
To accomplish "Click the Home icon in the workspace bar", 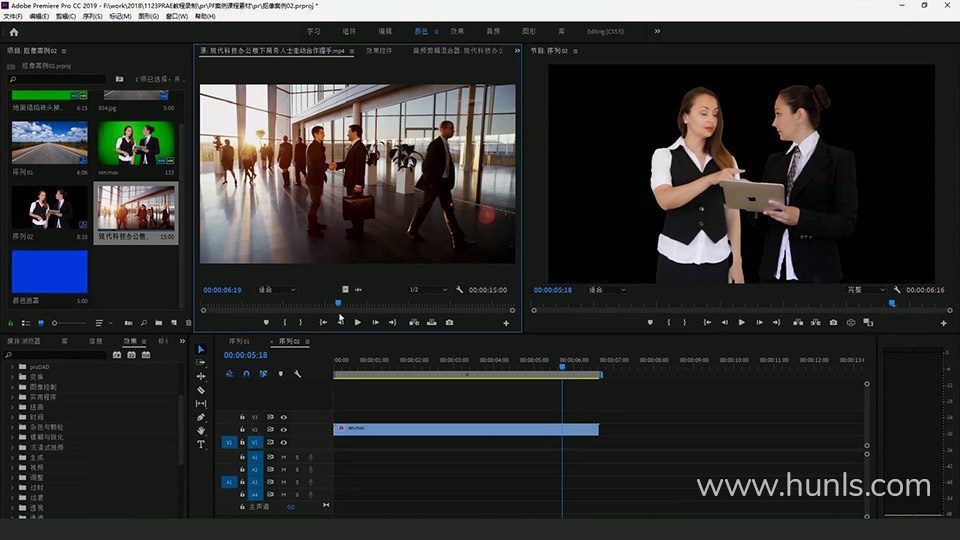I will (13, 32).
